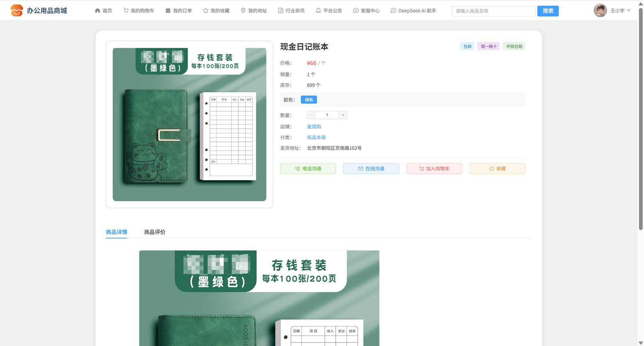Click the home icon in navigation
Viewport: 644px width, 346px height.
click(x=98, y=11)
